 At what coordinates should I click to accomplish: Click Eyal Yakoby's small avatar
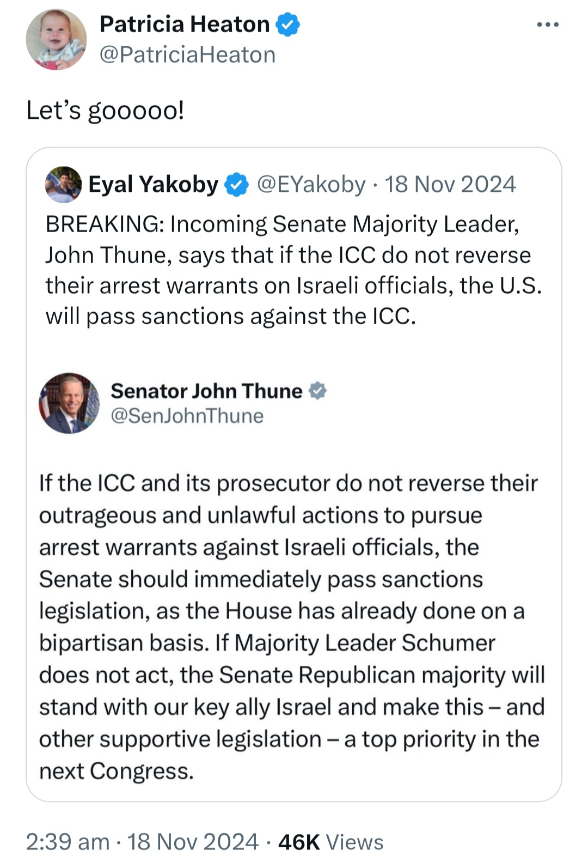[x=63, y=184]
